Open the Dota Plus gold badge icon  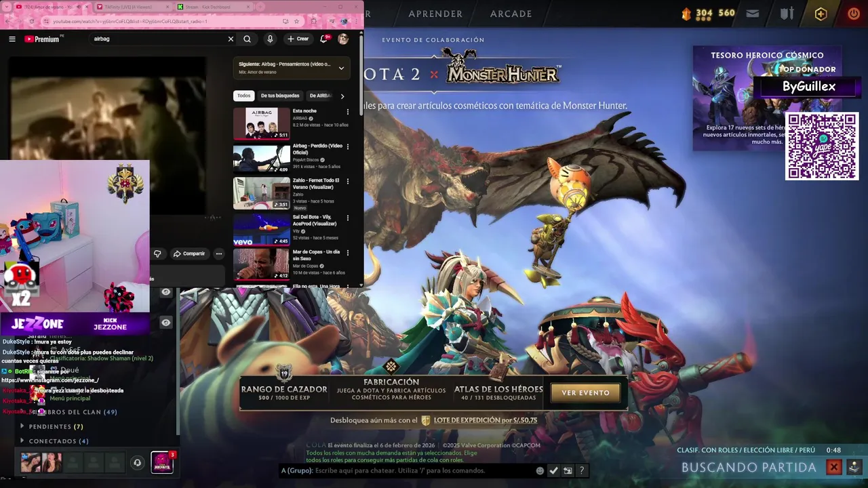click(x=821, y=14)
